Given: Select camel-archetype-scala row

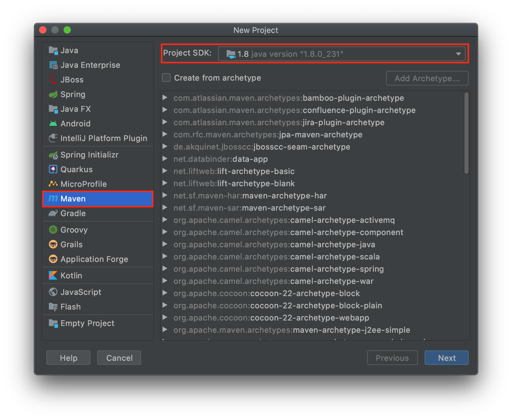Looking at the screenshot, I should [312, 257].
